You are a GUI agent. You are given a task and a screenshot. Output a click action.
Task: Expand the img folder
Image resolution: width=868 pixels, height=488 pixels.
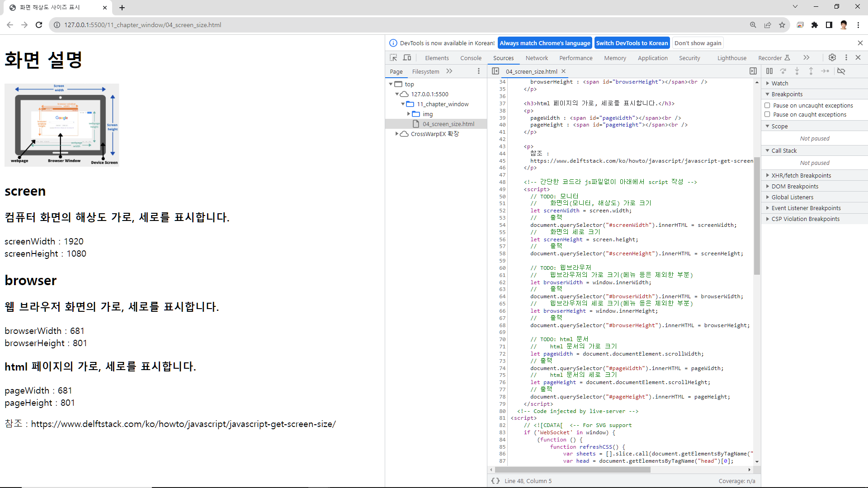point(409,114)
